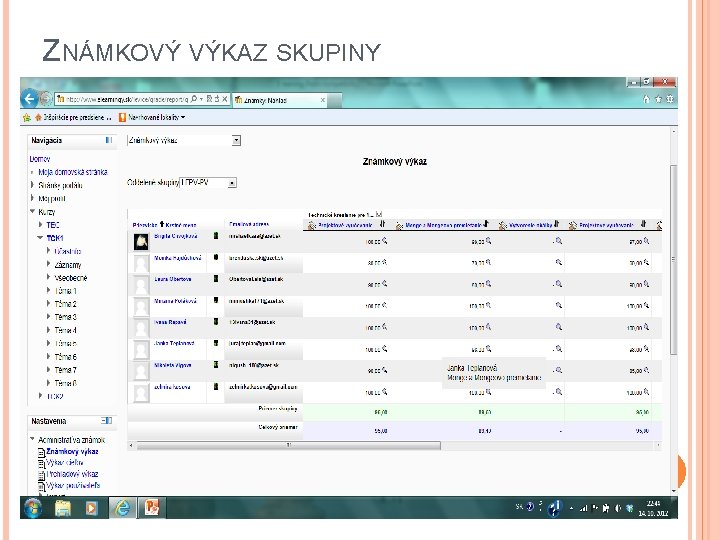Open the Domov link
Viewport: 720px width, 540px height.
[39, 159]
